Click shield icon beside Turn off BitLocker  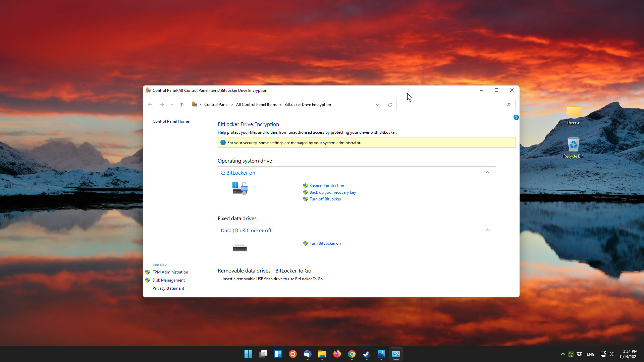pos(305,199)
